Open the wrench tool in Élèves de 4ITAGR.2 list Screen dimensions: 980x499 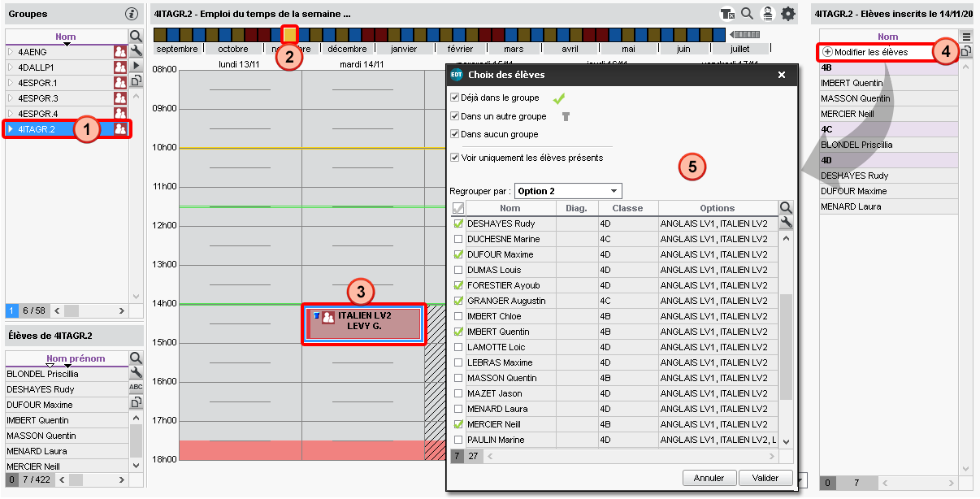(136, 372)
